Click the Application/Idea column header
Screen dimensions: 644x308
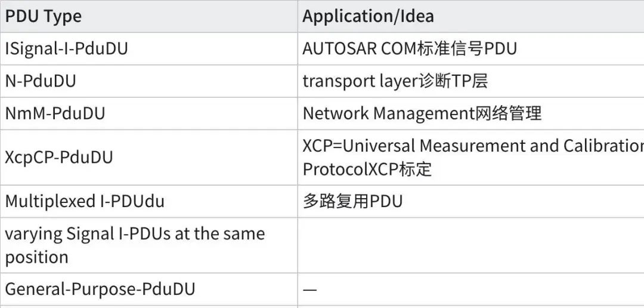368,16
